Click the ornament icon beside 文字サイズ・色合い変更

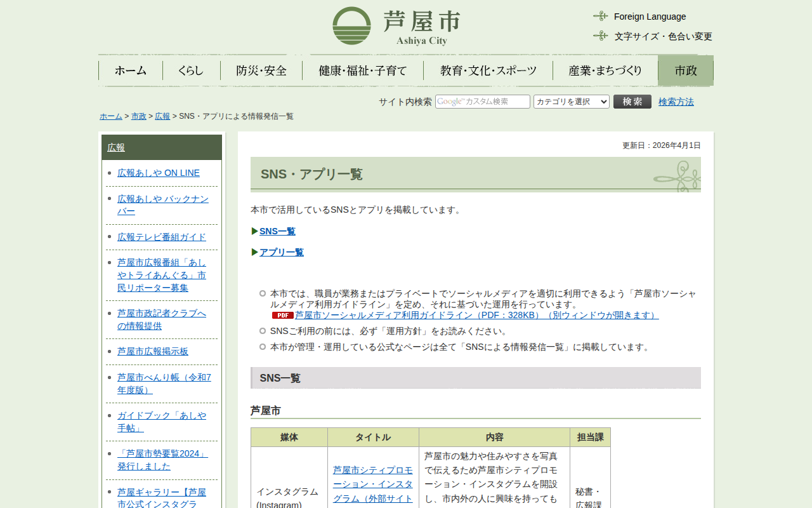point(600,36)
